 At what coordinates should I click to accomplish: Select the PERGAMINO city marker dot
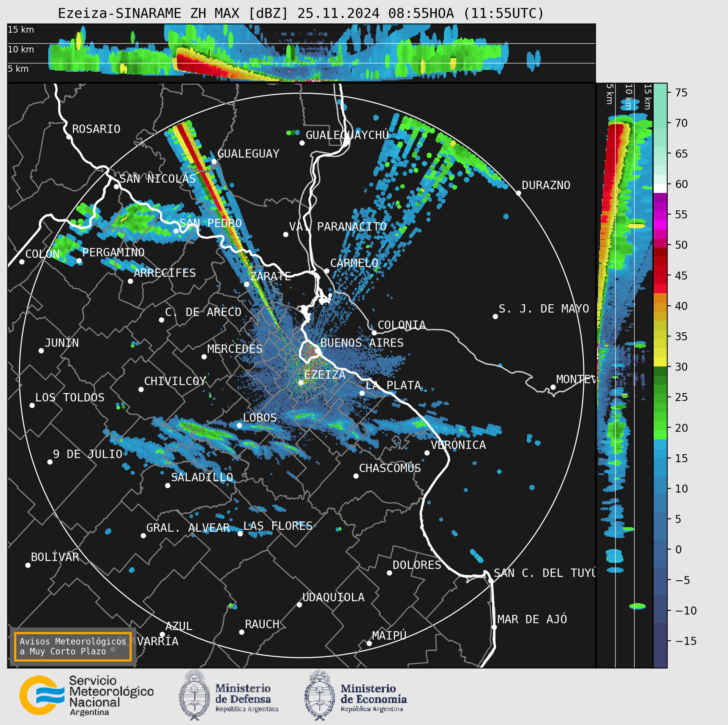click(79, 261)
